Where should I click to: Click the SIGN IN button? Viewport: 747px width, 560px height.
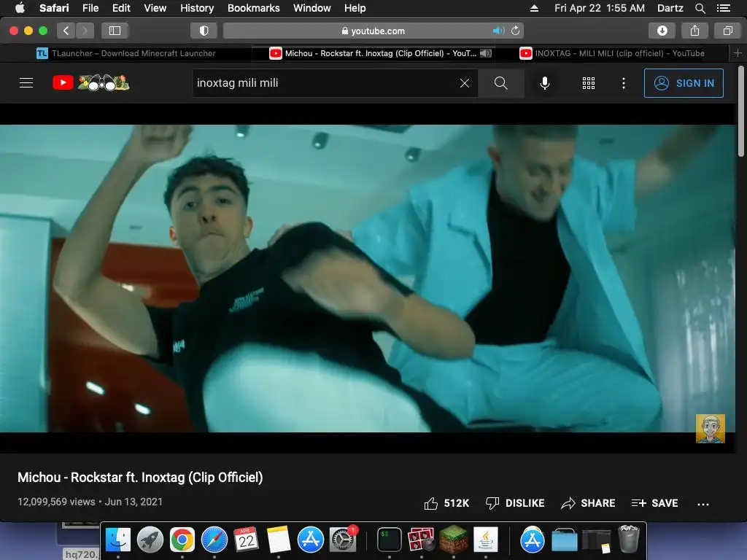[x=684, y=83]
